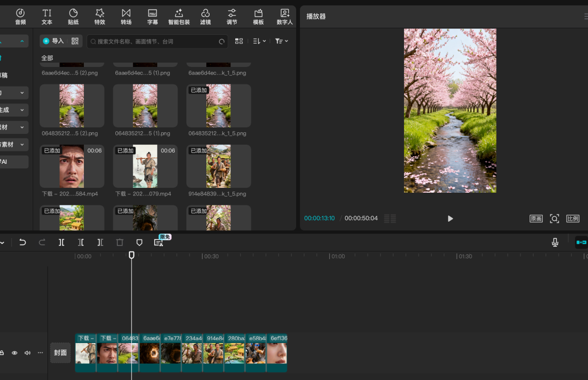Click the microphone voiceover record icon
588x380 pixels.
555,242
